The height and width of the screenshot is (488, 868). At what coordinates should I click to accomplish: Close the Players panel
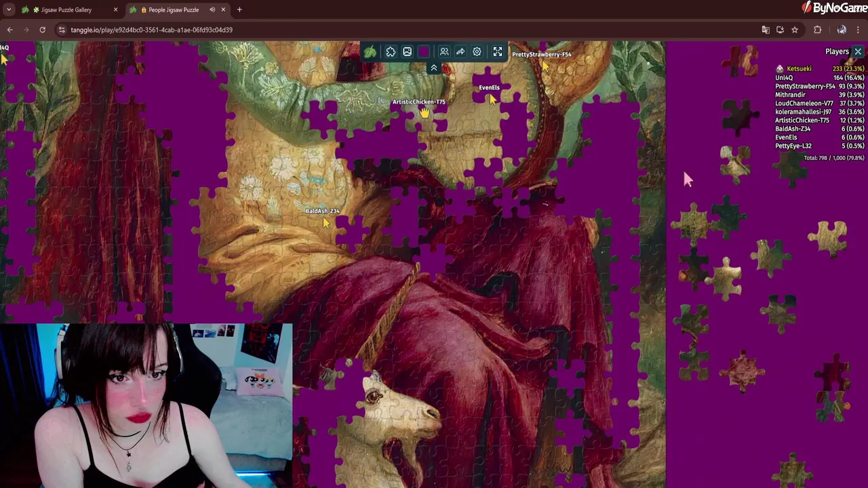point(858,52)
